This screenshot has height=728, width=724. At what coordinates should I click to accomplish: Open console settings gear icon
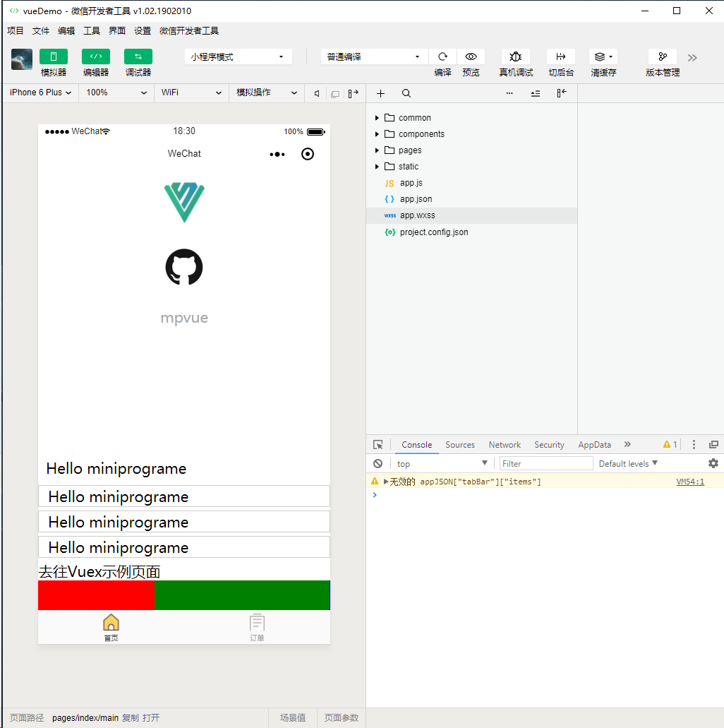tap(713, 463)
